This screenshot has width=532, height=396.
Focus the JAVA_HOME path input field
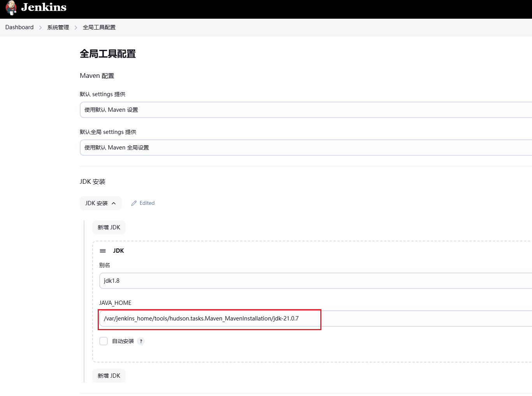point(316,319)
